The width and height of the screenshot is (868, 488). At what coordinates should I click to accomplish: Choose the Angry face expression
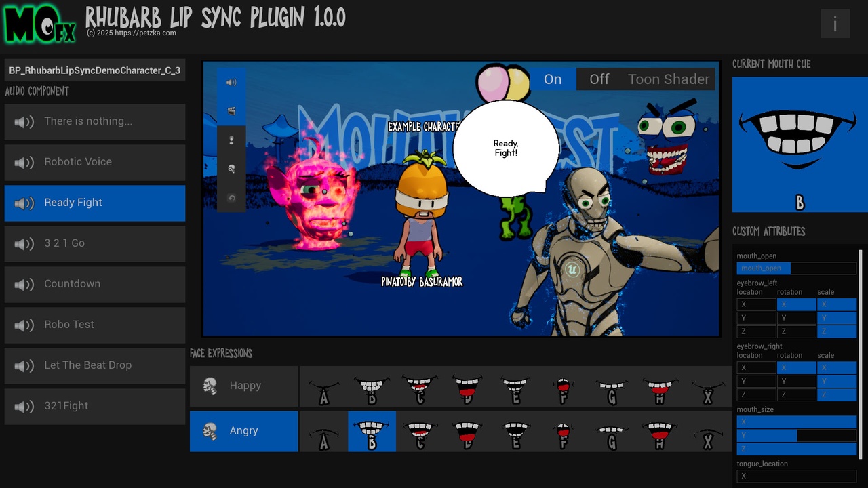click(x=244, y=431)
